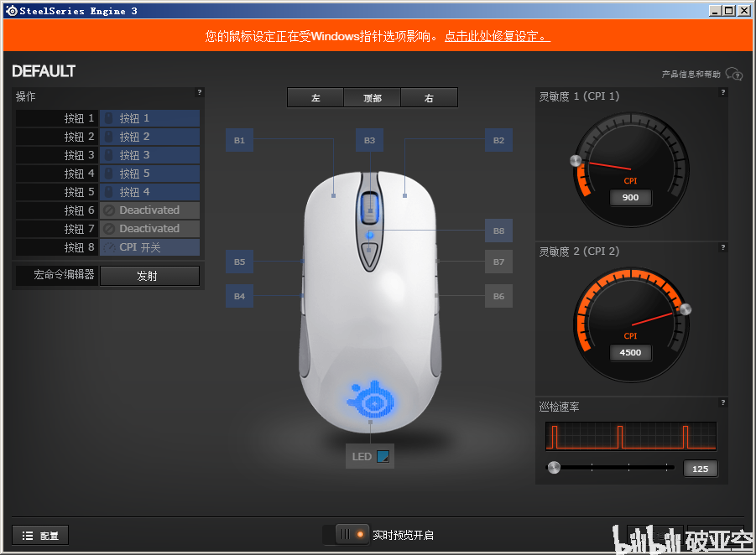Screen dimensions: 756x555
Task: Click the CPI 2 value field 4500
Action: click(x=631, y=353)
